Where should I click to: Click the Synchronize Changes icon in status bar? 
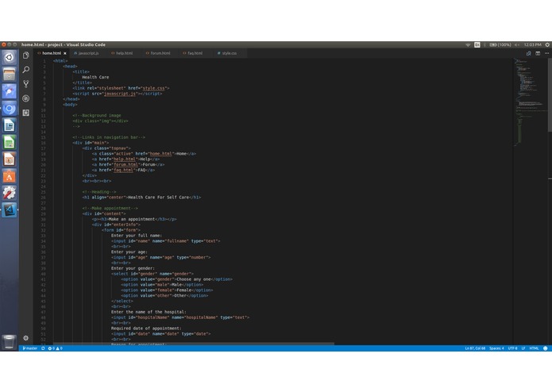43,348
